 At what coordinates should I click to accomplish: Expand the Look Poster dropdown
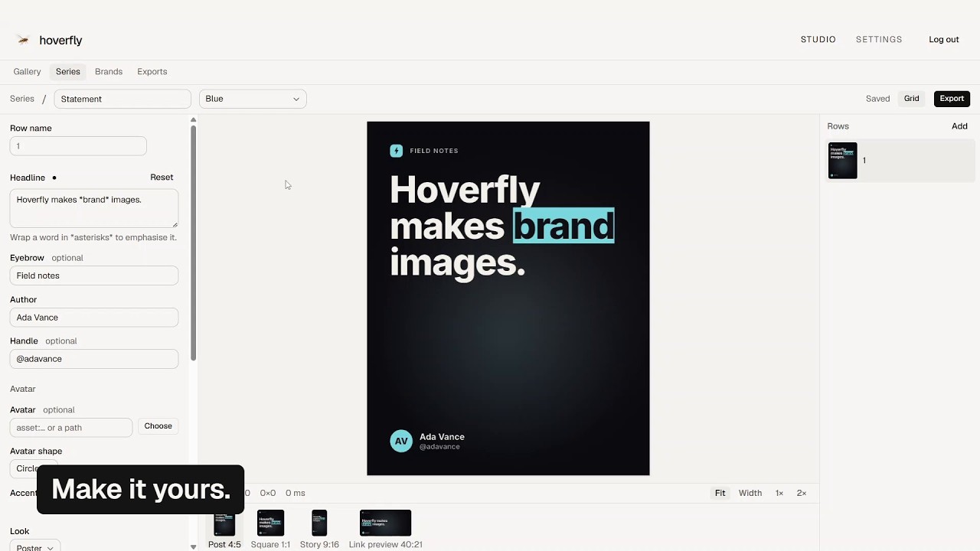[35, 546]
